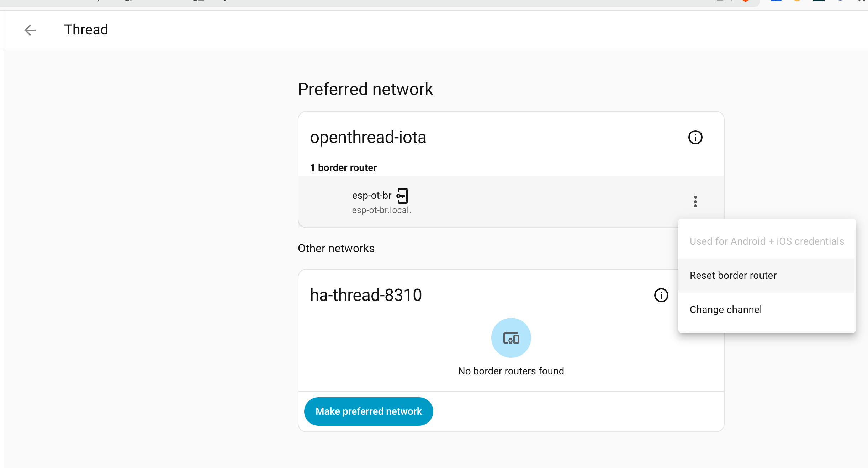868x468 pixels.
Task: Click the greyed-out Android + iOS credentials item
Action: click(x=767, y=241)
